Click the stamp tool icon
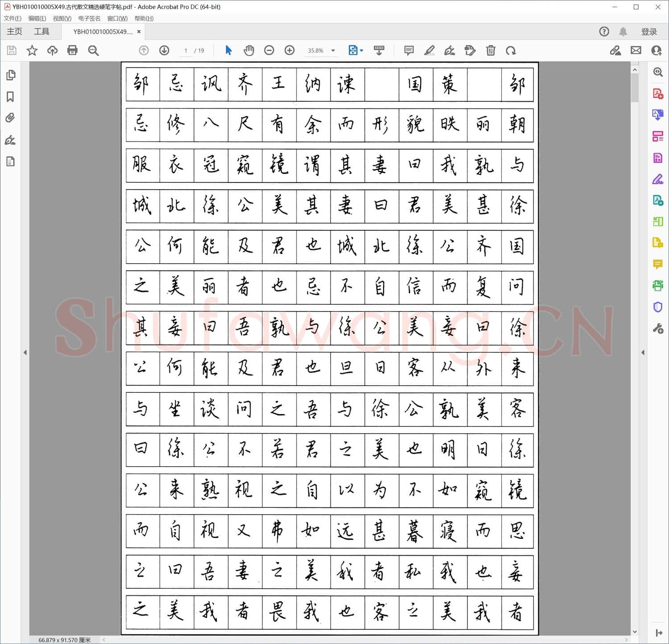This screenshot has height=644, width=669. click(470, 50)
